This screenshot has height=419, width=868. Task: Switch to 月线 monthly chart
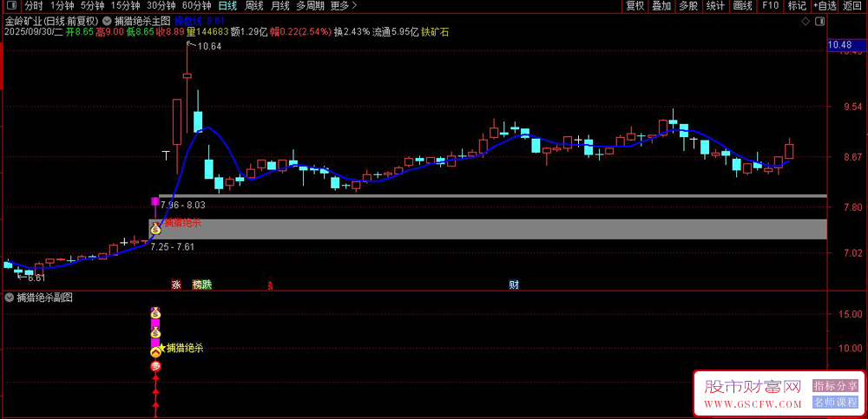pos(279,6)
